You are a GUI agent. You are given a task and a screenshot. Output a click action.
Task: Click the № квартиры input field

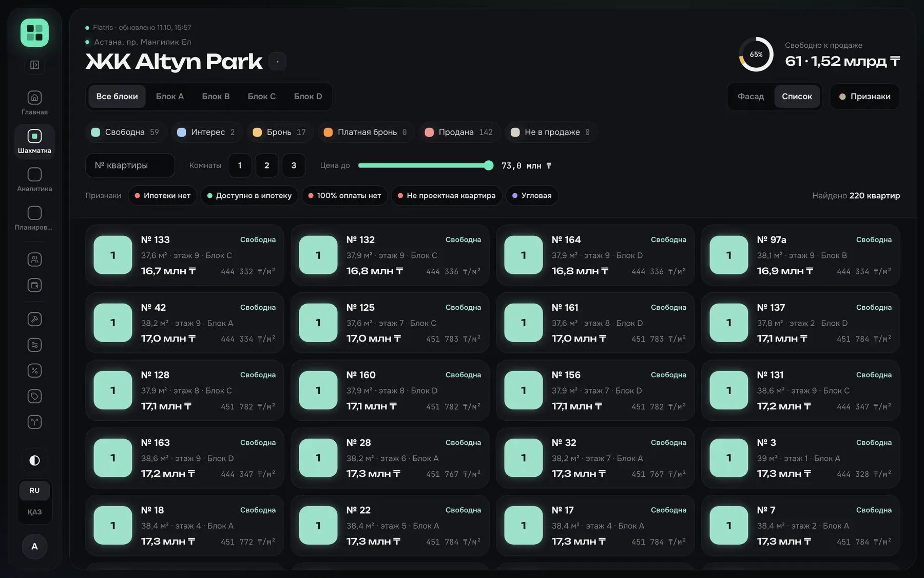tap(130, 165)
